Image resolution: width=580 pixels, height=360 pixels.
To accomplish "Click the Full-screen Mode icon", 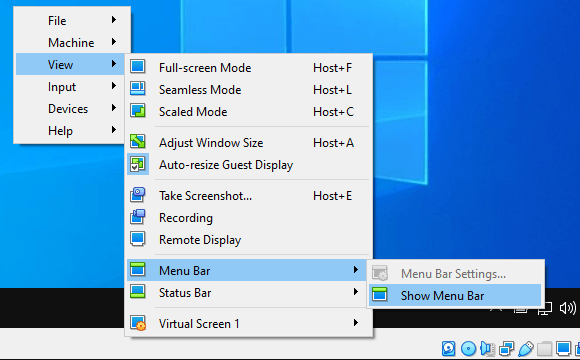I will pos(138,67).
